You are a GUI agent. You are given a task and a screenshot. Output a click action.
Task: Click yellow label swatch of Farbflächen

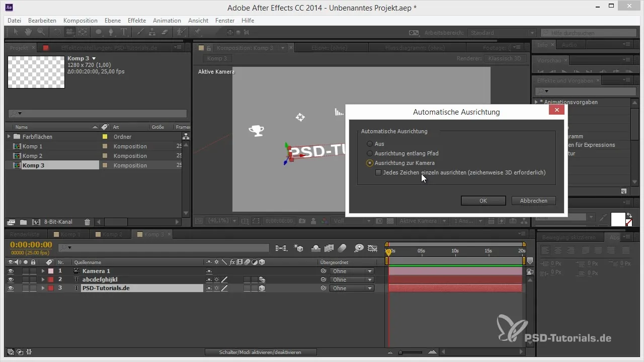click(105, 136)
